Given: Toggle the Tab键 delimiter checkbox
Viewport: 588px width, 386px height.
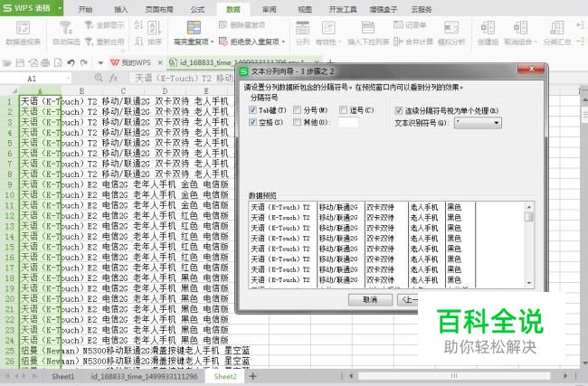Looking at the screenshot, I should tap(252, 109).
